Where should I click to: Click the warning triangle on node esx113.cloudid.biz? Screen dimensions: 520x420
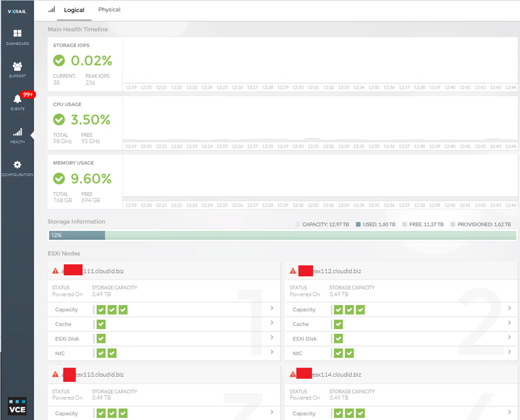[x=55, y=374]
